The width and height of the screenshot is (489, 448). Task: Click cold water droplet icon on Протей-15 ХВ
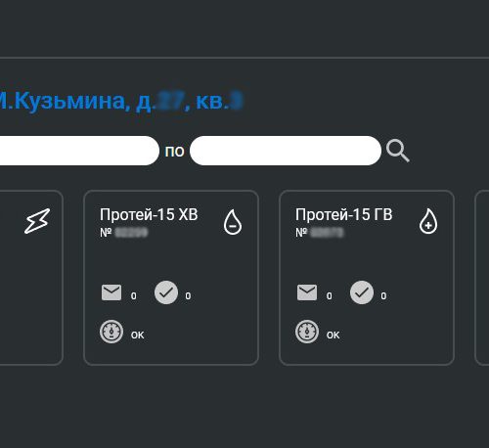pos(233,222)
